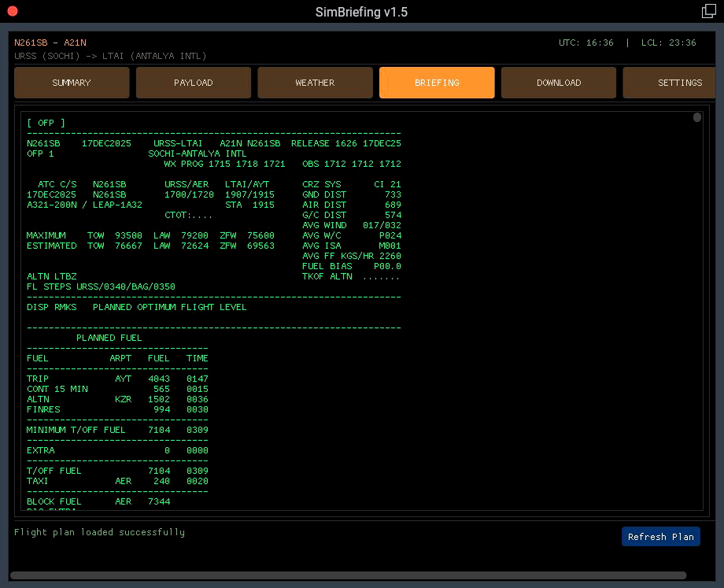Check the Weather tab
Viewport: 724px width, 588px height.
[x=315, y=82]
